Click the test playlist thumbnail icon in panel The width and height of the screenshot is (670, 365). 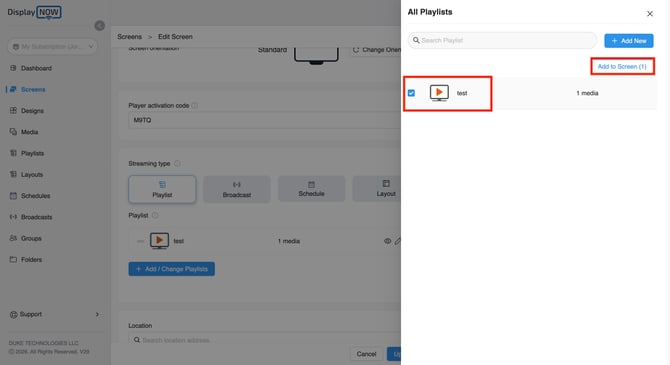439,93
